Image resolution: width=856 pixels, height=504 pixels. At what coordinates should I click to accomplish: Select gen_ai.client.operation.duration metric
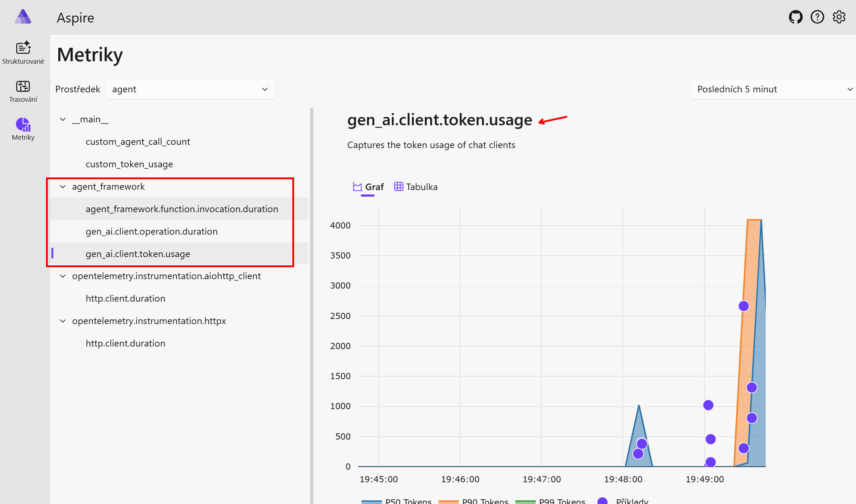click(151, 231)
